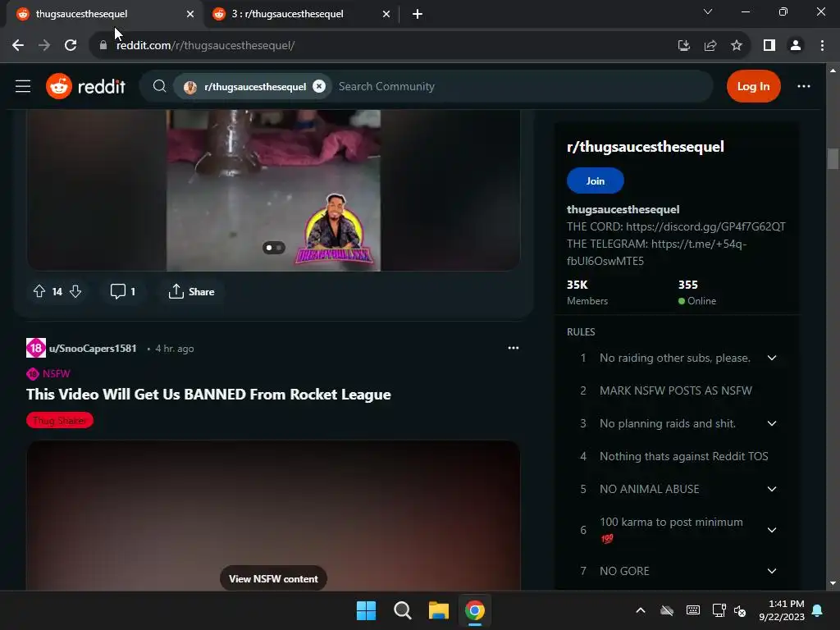Open the Reddit hamburger navigation menu
Image resolution: width=840 pixels, height=630 pixels.
(22, 86)
